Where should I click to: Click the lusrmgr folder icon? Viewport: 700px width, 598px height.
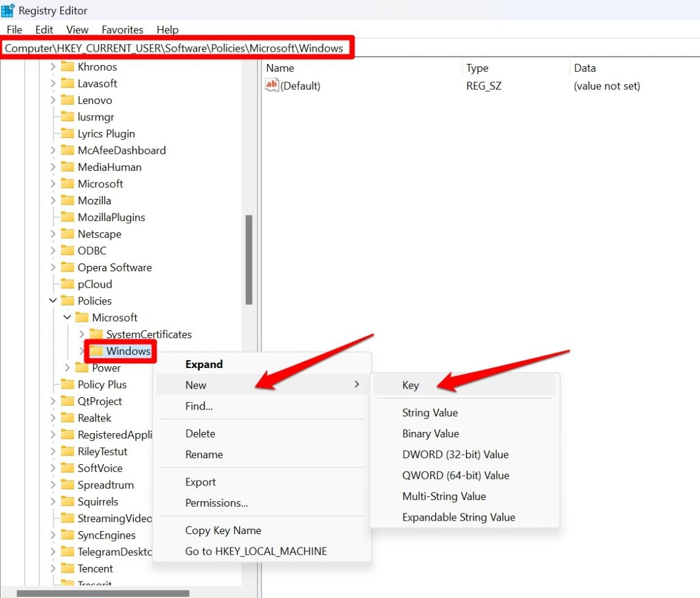click(x=68, y=117)
